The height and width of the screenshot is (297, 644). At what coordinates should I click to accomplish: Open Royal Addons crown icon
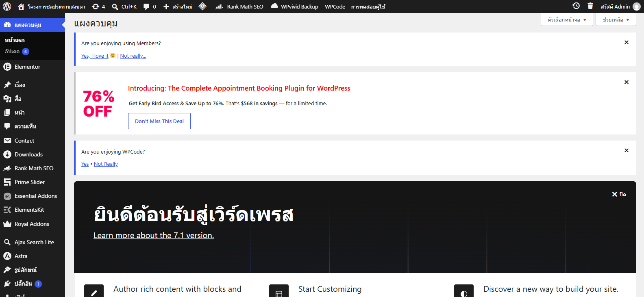[7, 224]
